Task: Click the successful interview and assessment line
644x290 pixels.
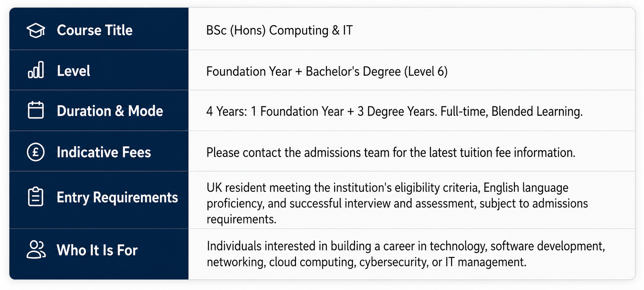Action: point(397,203)
